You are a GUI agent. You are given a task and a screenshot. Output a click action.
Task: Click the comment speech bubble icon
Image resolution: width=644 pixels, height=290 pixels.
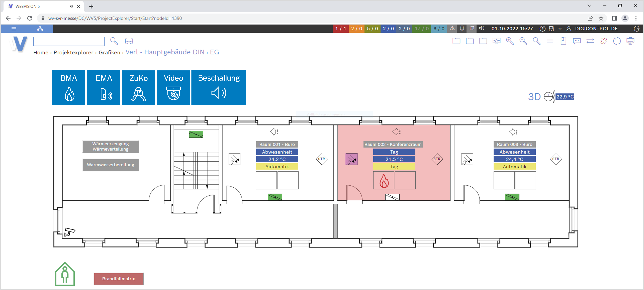coord(577,41)
